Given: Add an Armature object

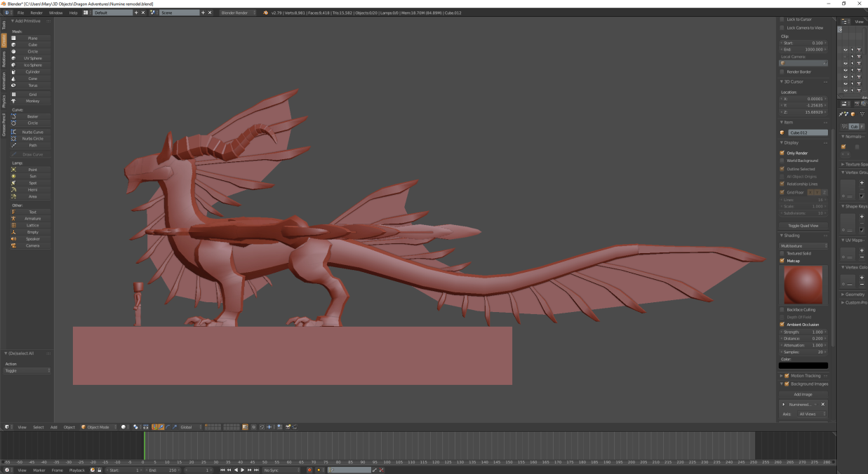Looking at the screenshot, I should pyautogui.click(x=32, y=219).
